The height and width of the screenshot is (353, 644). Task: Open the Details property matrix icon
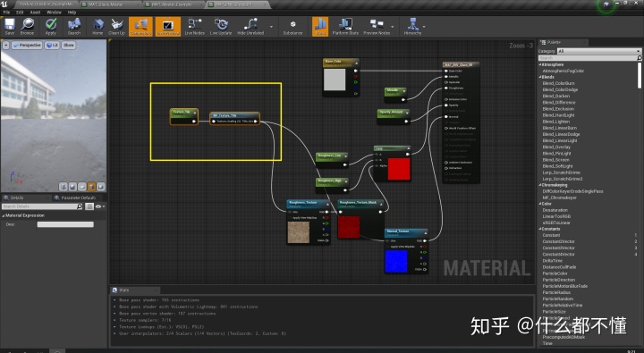coord(89,206)
